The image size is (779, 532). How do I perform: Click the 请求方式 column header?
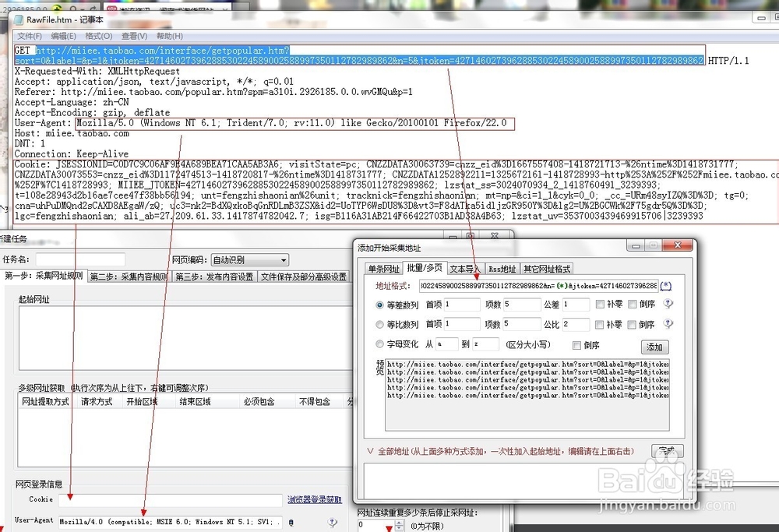[97, 401]
